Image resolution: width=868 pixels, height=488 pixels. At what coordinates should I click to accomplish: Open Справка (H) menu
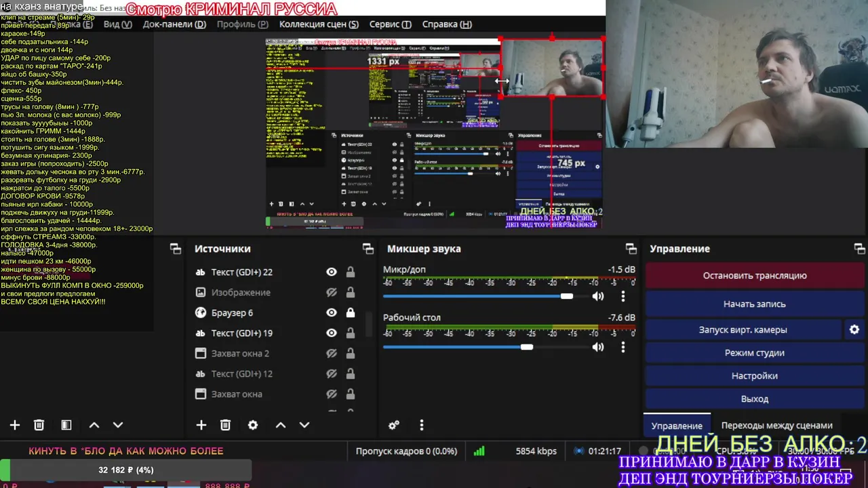(447, 24)
